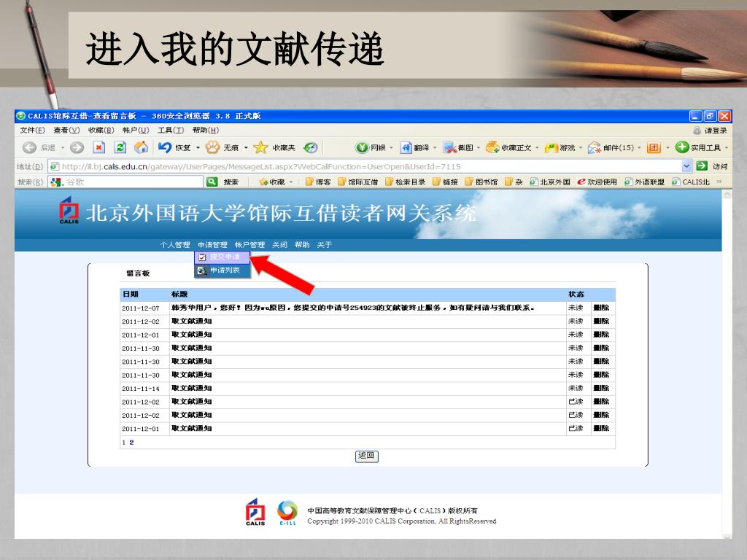Open 收藏夹 star favorites icon
The width and height of the screenshot is (747, 560).
[x=260, y=147]
